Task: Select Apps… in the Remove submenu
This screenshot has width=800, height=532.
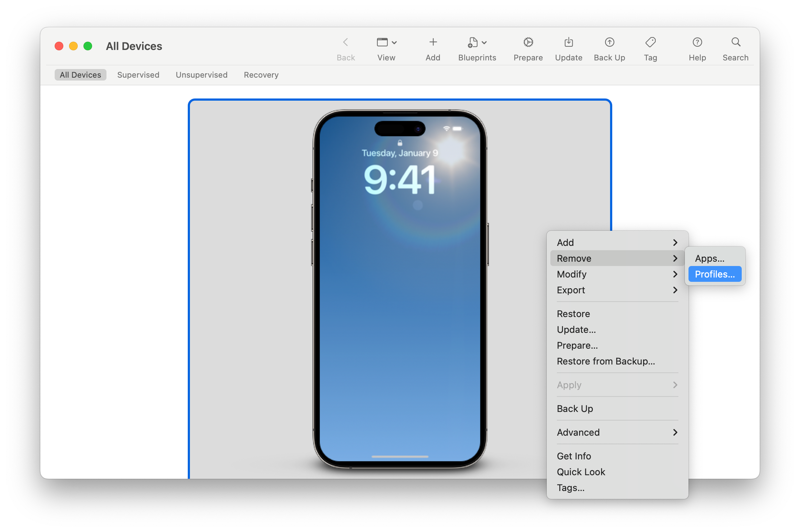Action: [715, 258]
